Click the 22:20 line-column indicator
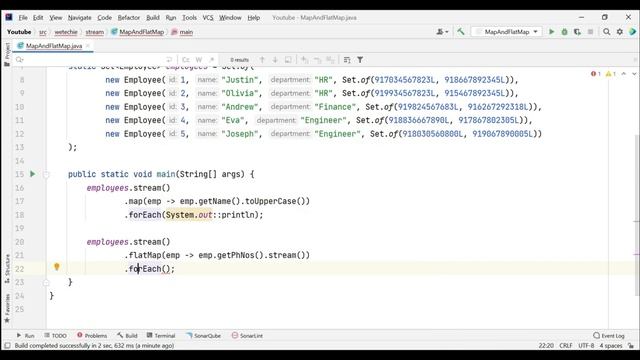Screen dimensions: 640x360 point(546,345)
